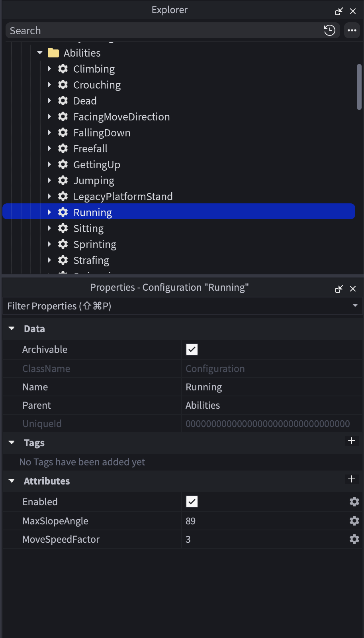The height and width of the screenshot is (638, 364).
Task: Undock the Properties panel
Action: pyautogui.click(x=339, y=289)
